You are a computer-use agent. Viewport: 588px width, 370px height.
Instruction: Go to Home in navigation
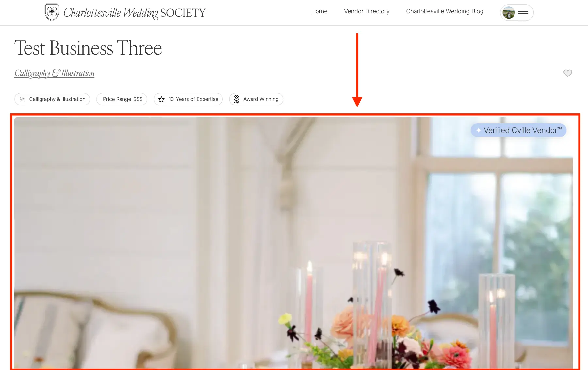pos(319,11)
